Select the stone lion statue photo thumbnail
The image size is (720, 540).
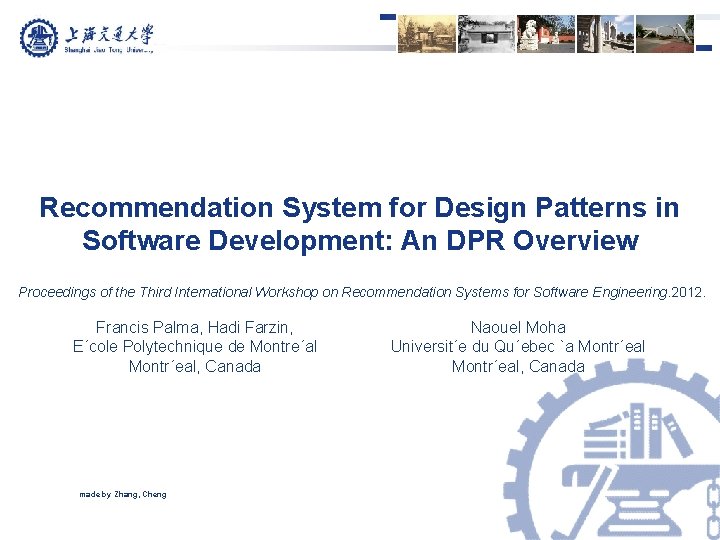(x=546, y=34)
